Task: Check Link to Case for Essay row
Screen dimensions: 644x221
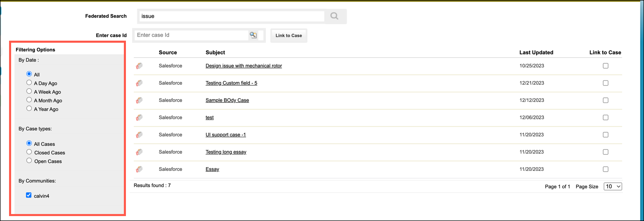Action: [605, 169]
